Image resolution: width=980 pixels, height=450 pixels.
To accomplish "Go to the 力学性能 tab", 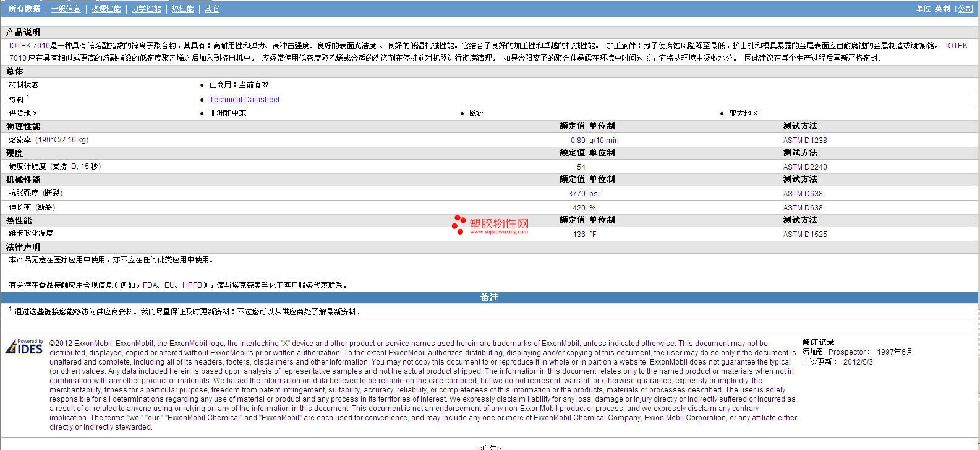I will coord(146,9).
